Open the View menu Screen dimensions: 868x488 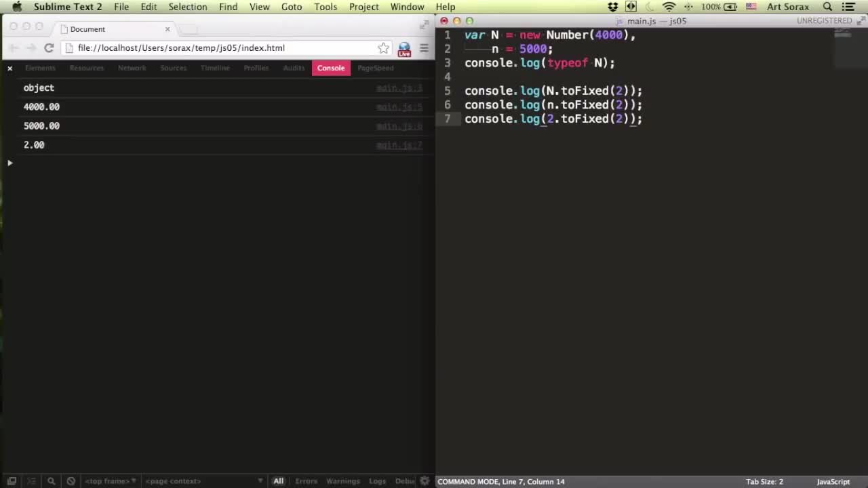[260, 7]
